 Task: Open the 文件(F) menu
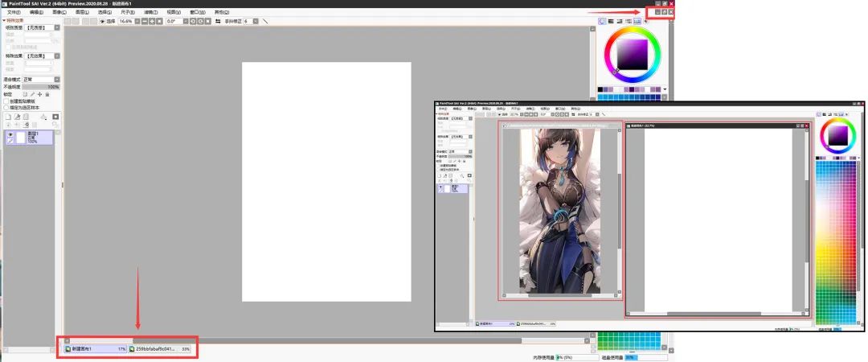(14, 11)
